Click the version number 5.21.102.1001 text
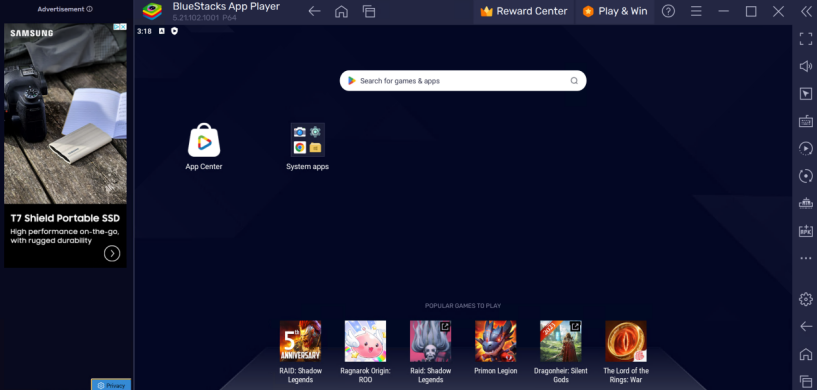The height and width of the screenshot is (390, 817). click(x=197, y=17)
